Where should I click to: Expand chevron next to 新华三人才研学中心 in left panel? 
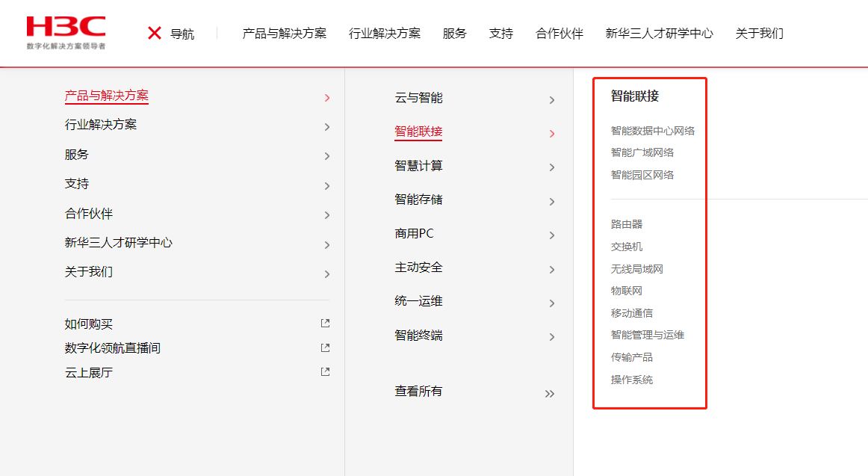pyautogui.click(x=327, y=245)
